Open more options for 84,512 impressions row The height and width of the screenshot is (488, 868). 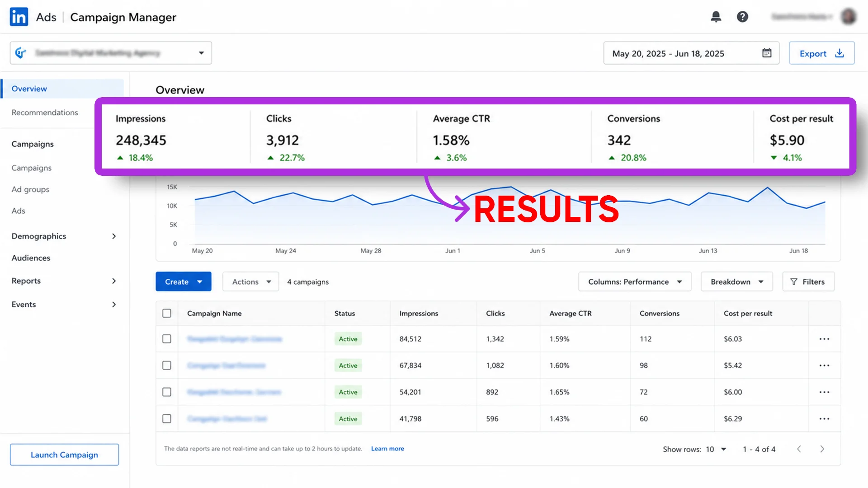click(x=824, y=339)
